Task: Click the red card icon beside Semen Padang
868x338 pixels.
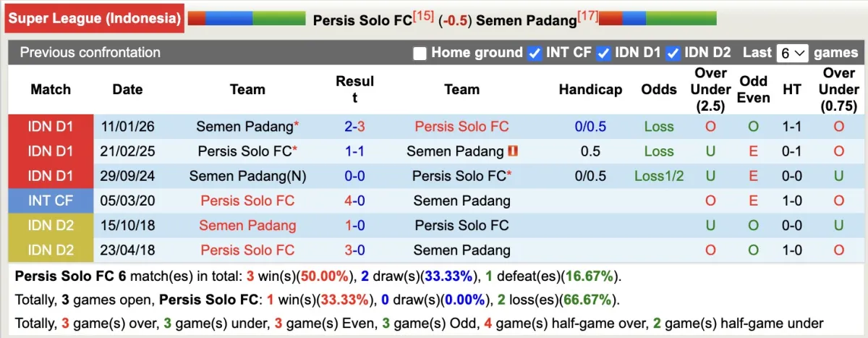Action: [514, 151]
